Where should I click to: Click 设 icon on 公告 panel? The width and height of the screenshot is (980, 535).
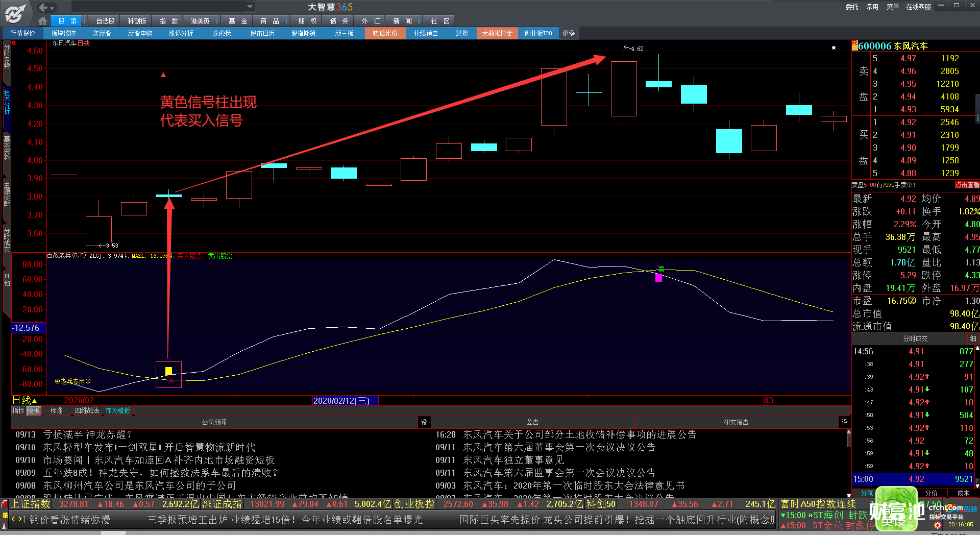[844, 422]
